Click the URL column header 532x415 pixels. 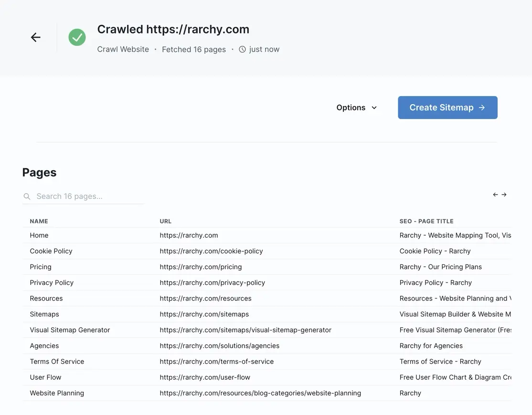[165, 221]
